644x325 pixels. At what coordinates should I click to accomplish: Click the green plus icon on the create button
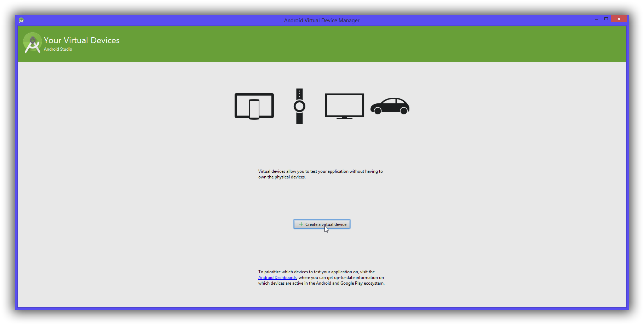[x=301, y=224]
